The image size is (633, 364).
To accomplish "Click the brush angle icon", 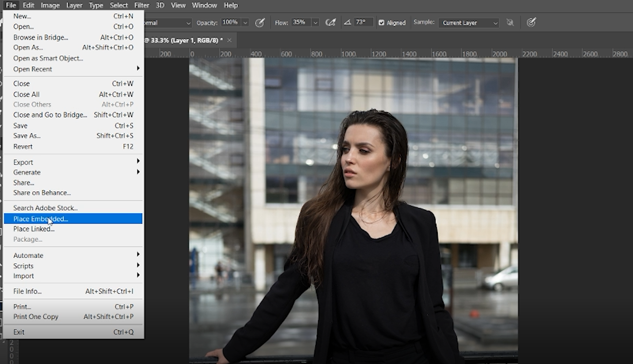I will tap(348, 22).
